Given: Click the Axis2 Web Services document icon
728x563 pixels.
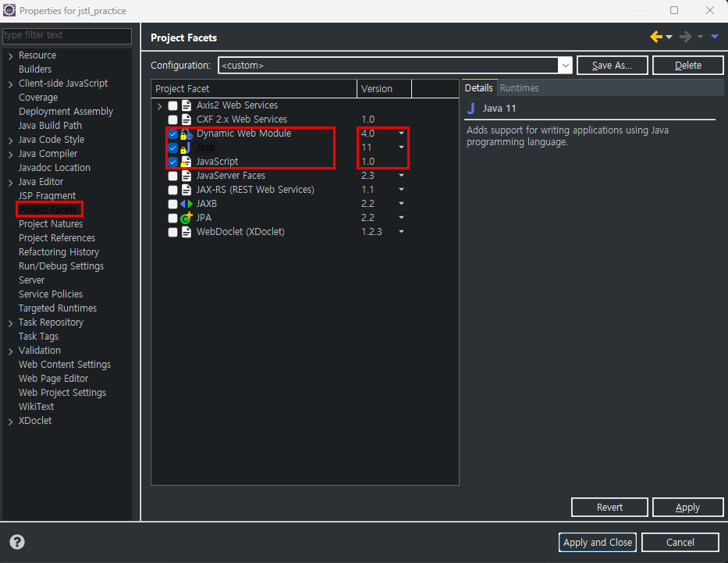Looking at the screenshot, I should pyautogui.click(x=186, y=105).
